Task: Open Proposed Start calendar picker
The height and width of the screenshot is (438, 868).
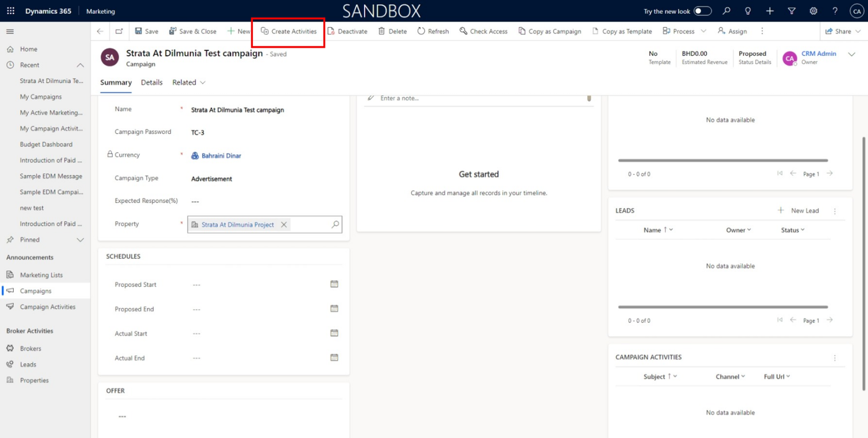Action: [334, 284]
